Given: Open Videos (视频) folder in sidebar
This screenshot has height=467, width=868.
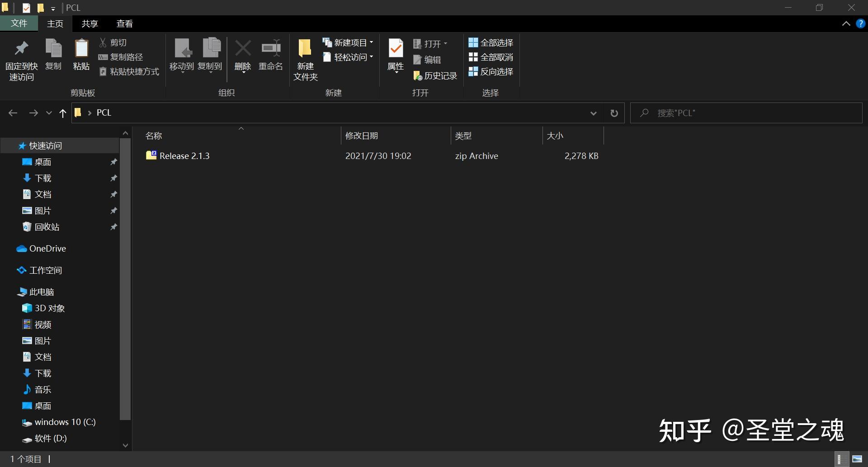Looking at the screenshot, I should click(x=60, y=324).
